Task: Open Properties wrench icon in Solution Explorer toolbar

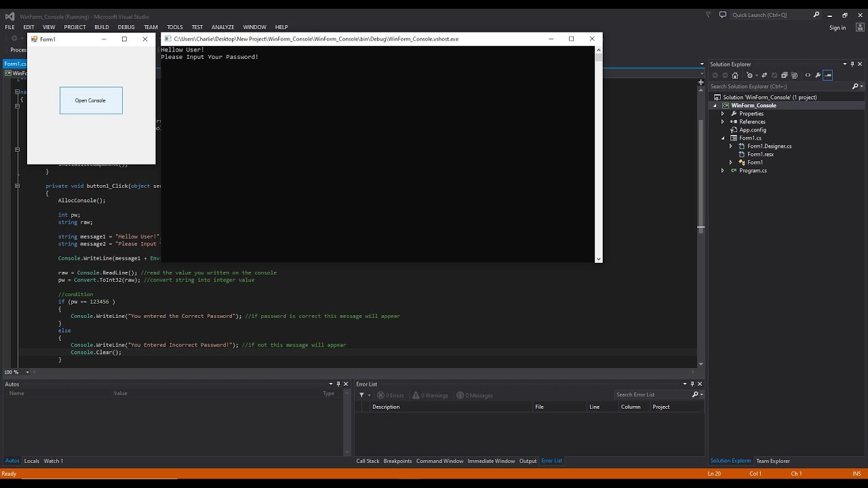Action: (818, 75)
